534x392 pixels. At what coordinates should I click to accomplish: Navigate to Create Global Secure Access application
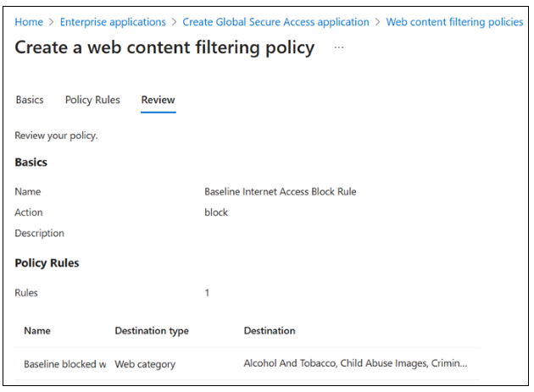tap(275, 22)
